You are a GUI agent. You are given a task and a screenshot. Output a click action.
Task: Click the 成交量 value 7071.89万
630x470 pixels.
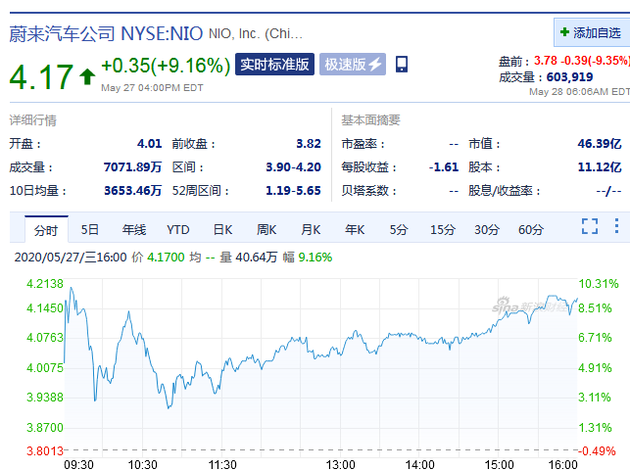[133, 167]
